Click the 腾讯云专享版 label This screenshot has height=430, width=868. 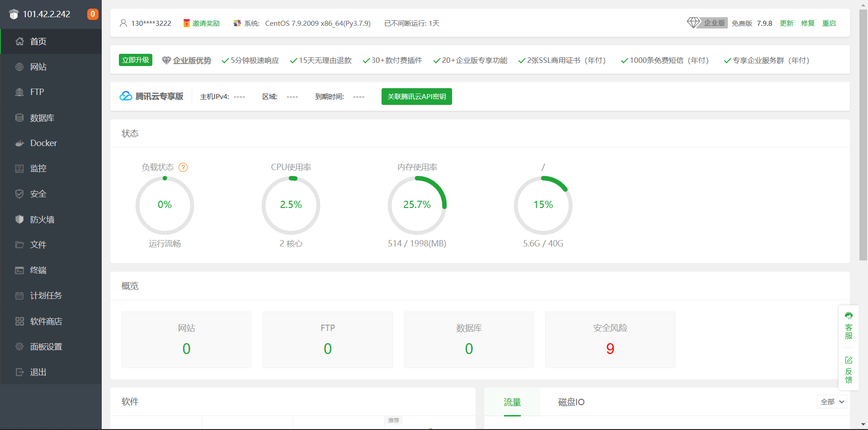coord(160,96)
